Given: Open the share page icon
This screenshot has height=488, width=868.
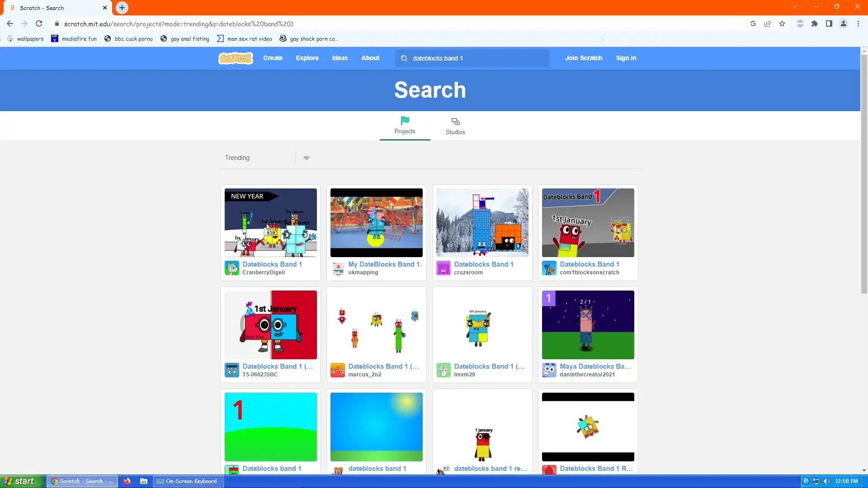Looking at the screenshot, I should (768, 24).
